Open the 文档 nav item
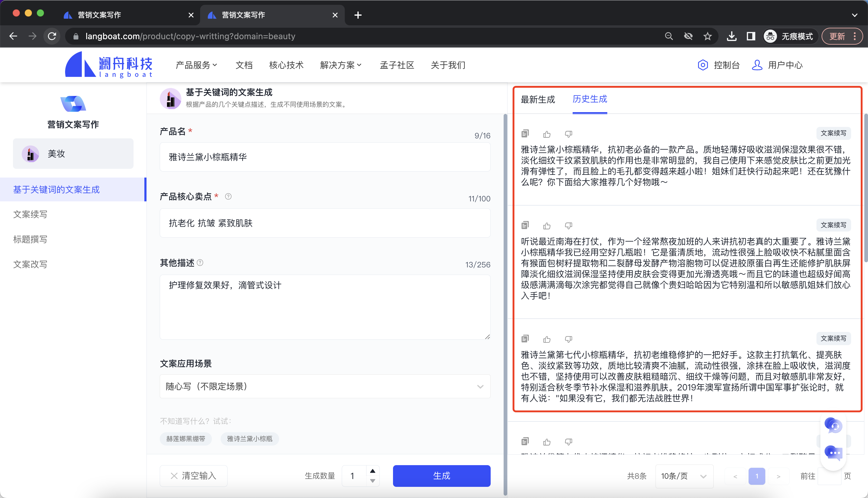This screenshot has height=498, width=868. pyautogui.click(x=244, y=65)
